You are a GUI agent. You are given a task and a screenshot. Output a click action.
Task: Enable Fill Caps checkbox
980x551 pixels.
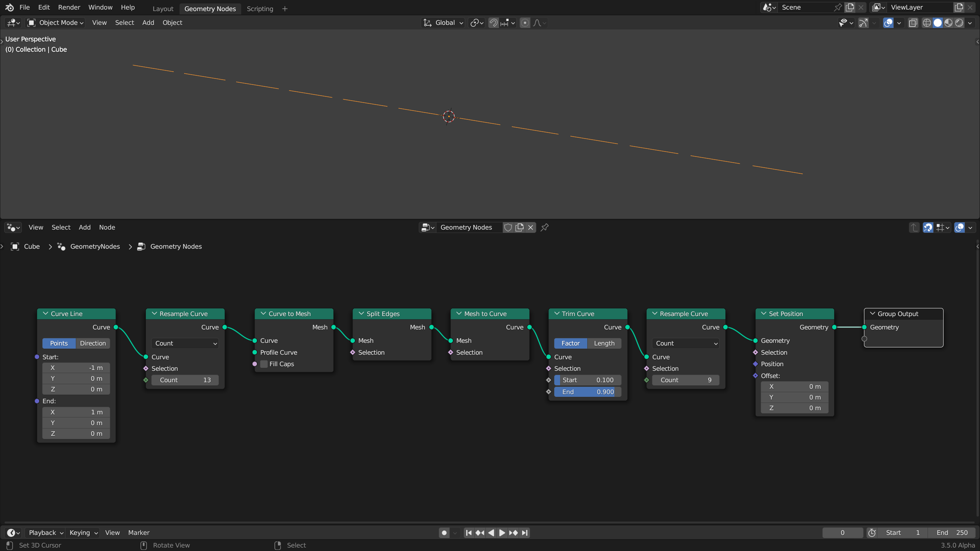click(x=264, y=364)
